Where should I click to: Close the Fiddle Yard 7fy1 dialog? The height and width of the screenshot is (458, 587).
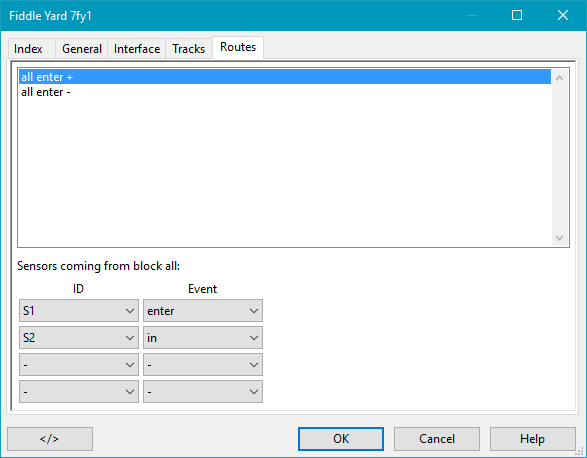coord(563,15)
